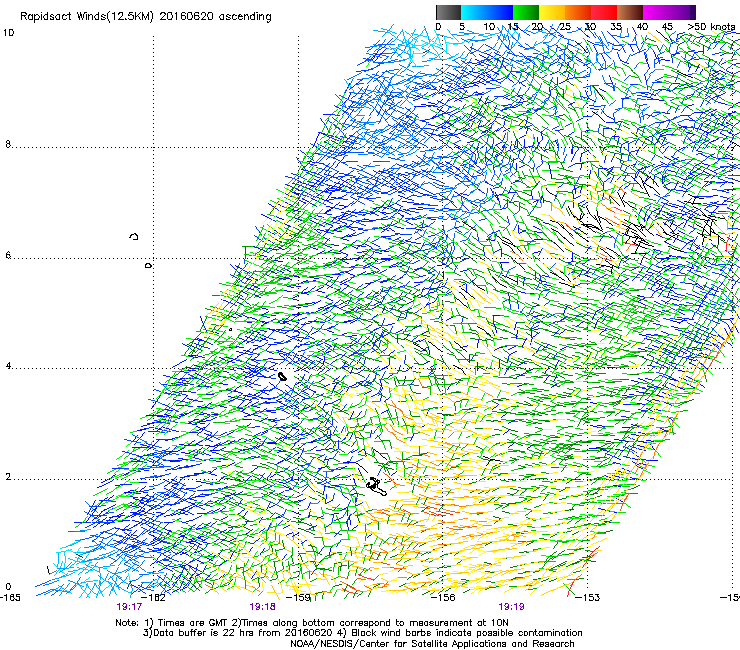Click the latitude axis label '2'
Image resolution: width=740 pixels, height=650 pixels.
(8, 477)
